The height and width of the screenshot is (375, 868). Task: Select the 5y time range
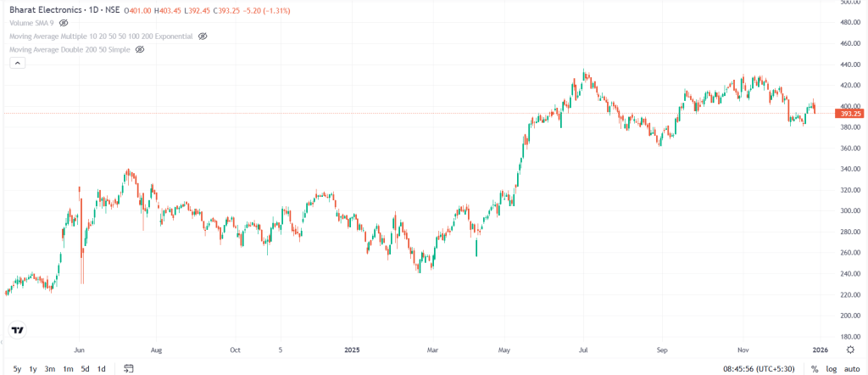pyautogui.click(x=16, y=369)
